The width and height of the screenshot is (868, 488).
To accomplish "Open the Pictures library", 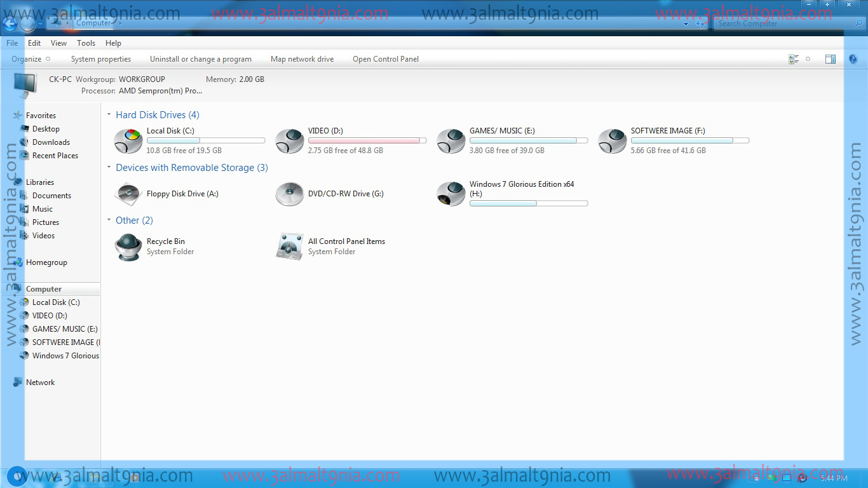I will [46, 222].
